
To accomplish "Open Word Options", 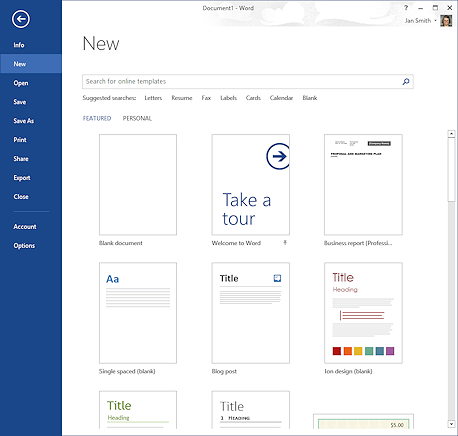I will pyautogui.click(x=24, y=246).
